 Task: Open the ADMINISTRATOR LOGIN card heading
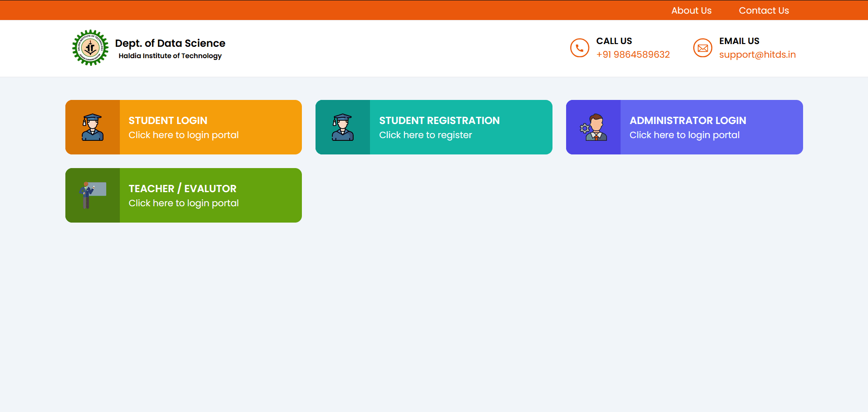688,120
